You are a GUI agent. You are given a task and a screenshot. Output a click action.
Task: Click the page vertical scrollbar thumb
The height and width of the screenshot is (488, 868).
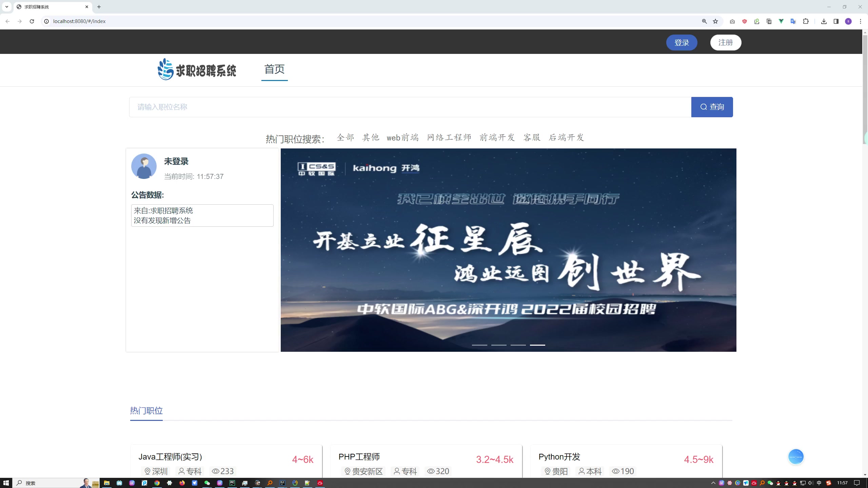coord(865,89)
